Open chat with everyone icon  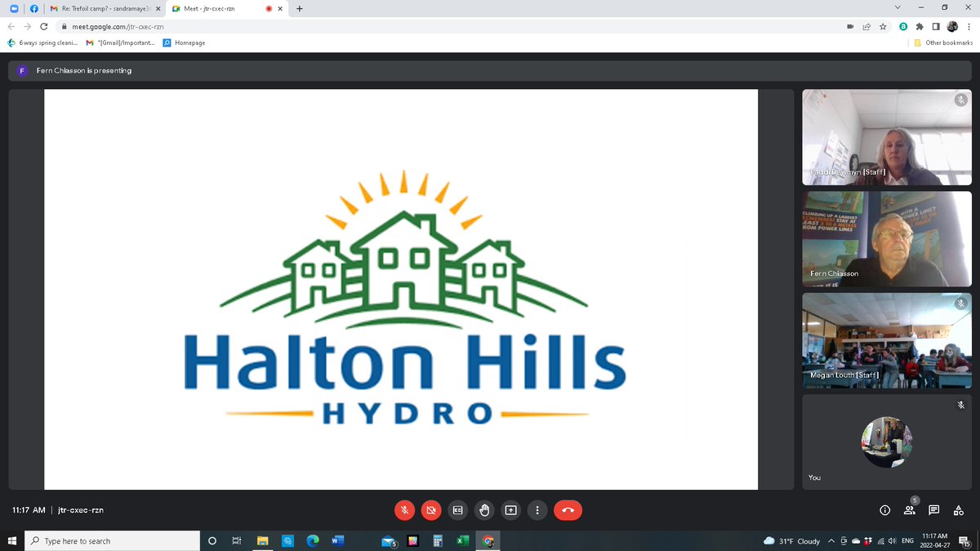point(934,510)
